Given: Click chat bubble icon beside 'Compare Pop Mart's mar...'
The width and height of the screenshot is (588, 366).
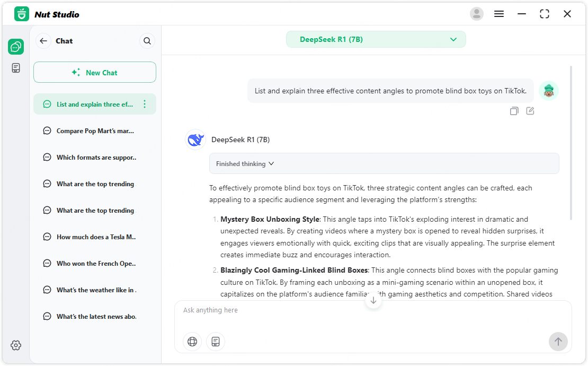Looking at the screenshot, I should [x=47, y=131].
